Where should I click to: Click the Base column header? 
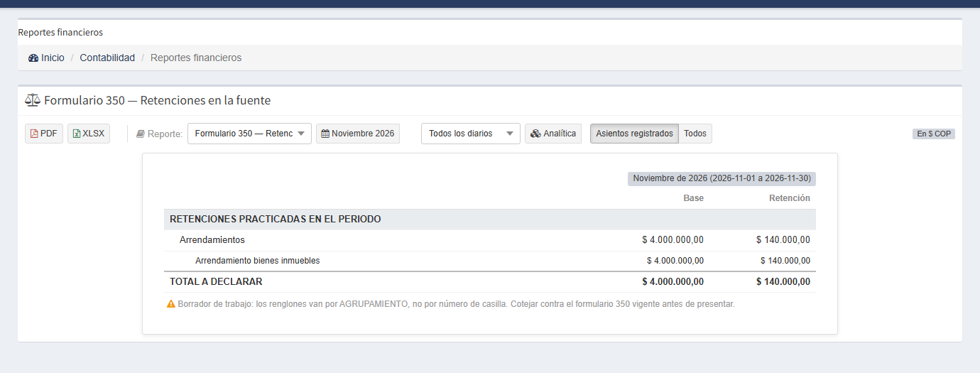coord(694,198)
